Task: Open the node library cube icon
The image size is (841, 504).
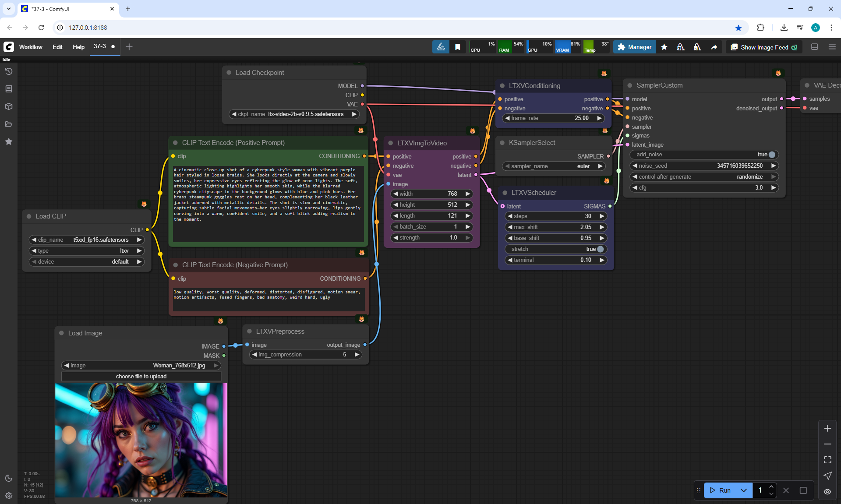Action: pyautogui.click(x=9, y=106)
